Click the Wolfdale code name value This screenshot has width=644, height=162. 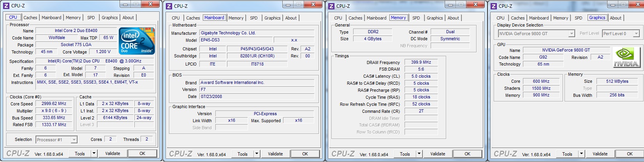coord(57,38)
